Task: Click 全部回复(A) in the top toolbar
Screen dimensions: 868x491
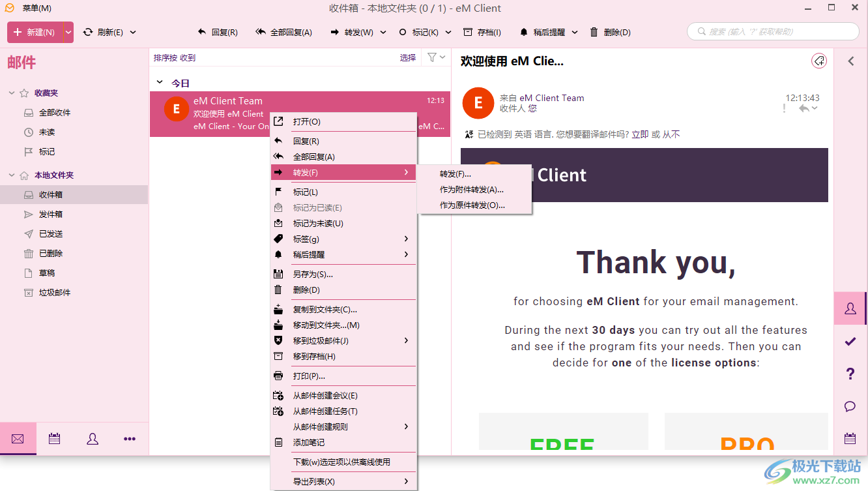Action: [x=283, y=32]
